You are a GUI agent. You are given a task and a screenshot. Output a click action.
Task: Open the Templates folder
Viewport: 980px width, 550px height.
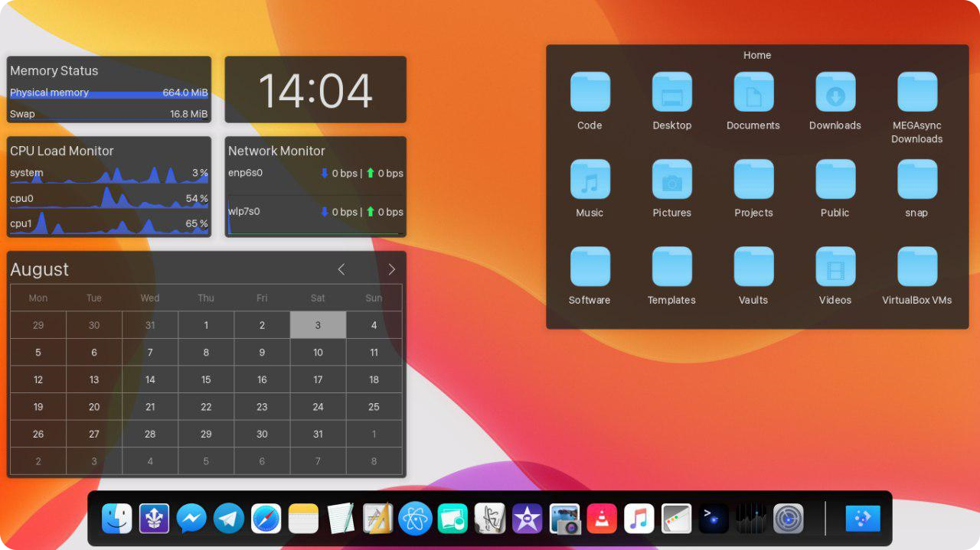click(671, 275)
